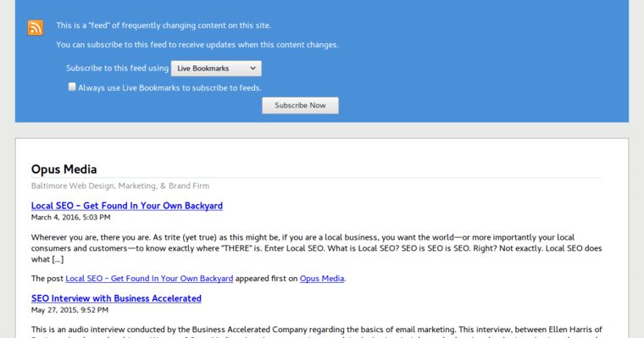644x338 pixels.
Task: Select 'You can subscribe to this feed' text
Action: [197, 45]
